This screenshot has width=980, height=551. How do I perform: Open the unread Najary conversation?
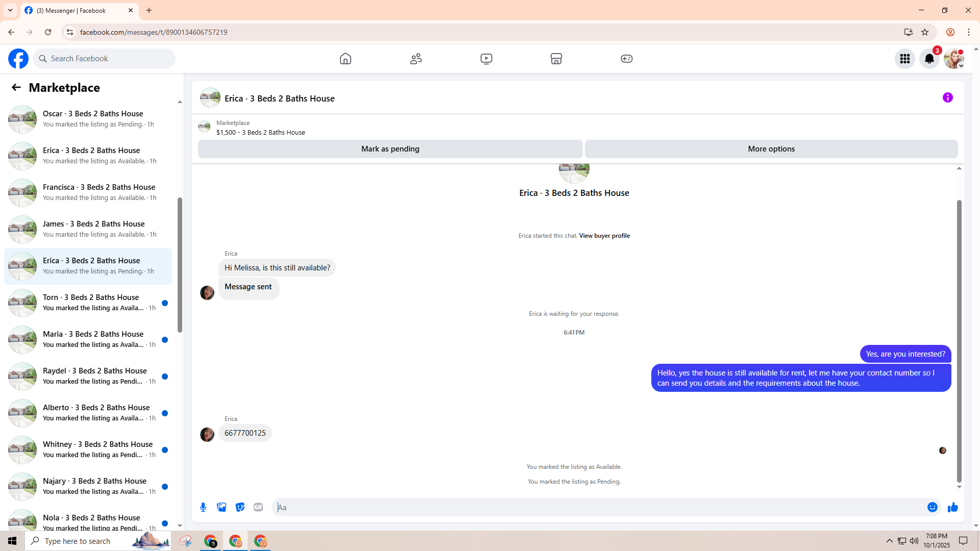click(88, 486)
